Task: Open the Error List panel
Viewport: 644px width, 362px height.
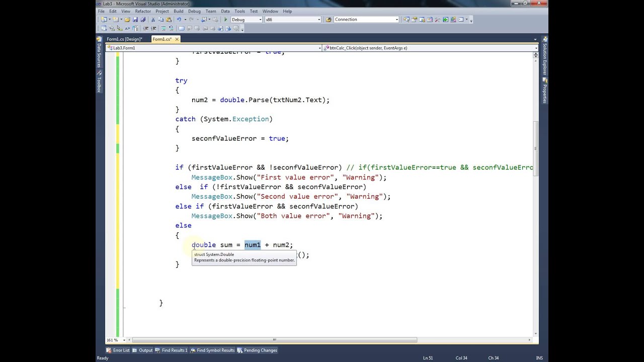Action: click(118, 350)
